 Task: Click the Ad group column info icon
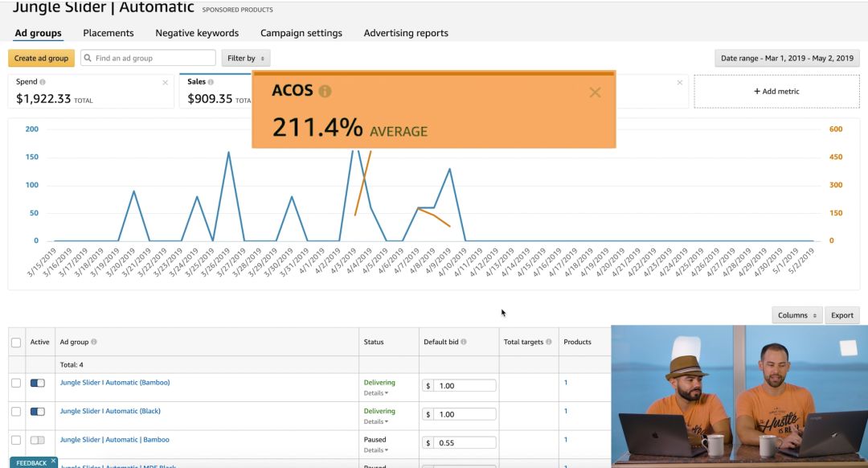pyautogui.click(x=94, y=342)
